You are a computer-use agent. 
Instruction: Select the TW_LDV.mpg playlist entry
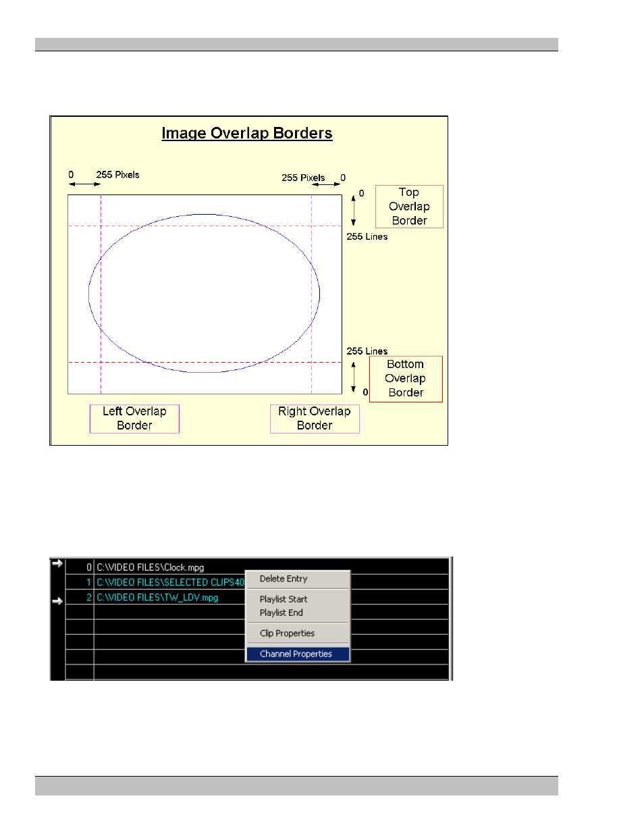tap(157, 597)
